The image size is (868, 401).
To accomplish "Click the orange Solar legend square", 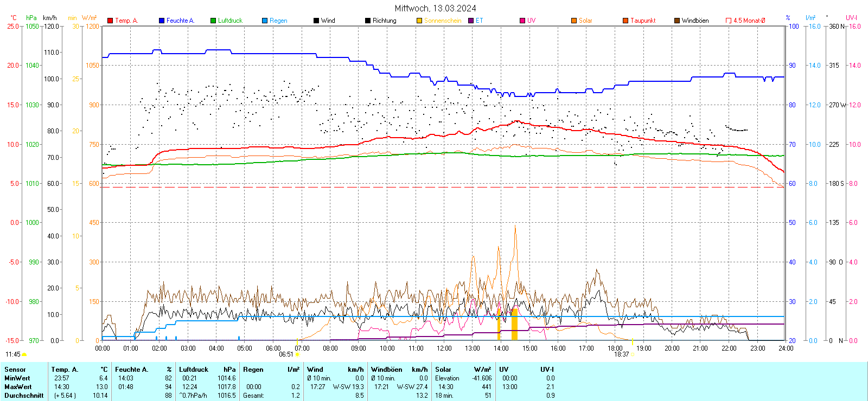I will click(574, 21).
